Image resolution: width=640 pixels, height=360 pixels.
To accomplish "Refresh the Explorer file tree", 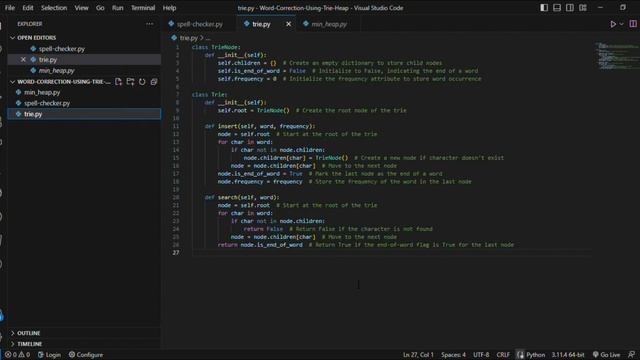I will tap(142, 82).
